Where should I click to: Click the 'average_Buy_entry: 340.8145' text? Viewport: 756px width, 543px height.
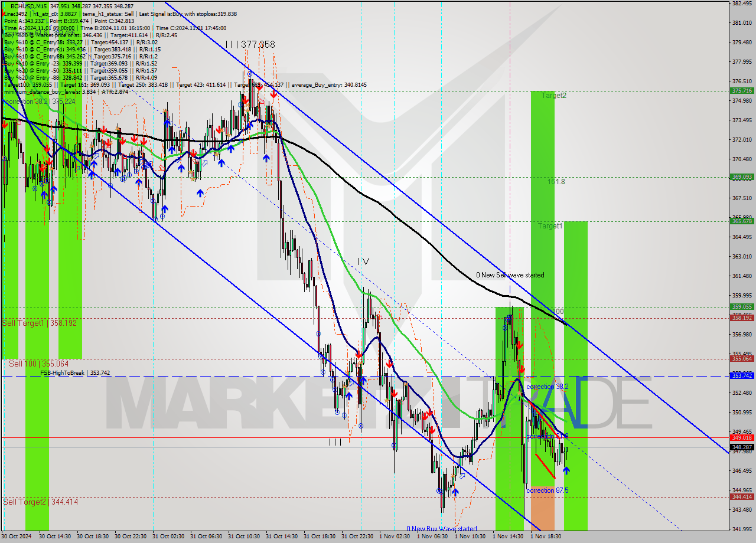pos(328,85)
